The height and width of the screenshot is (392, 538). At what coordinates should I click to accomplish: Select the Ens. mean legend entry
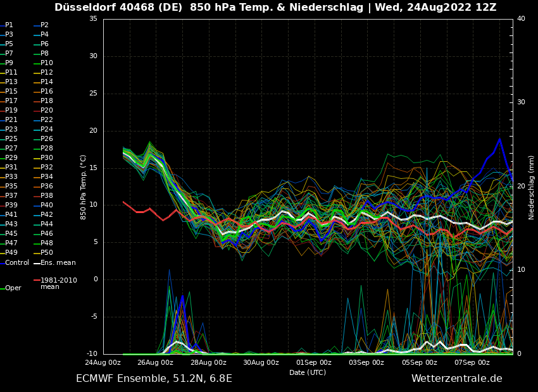click(x=58, y=262)
